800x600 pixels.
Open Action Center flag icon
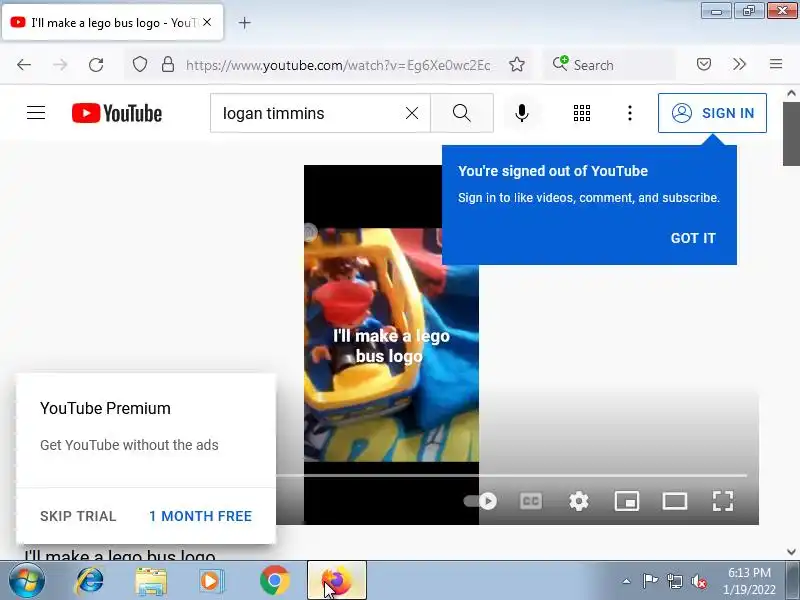(650, 581)
